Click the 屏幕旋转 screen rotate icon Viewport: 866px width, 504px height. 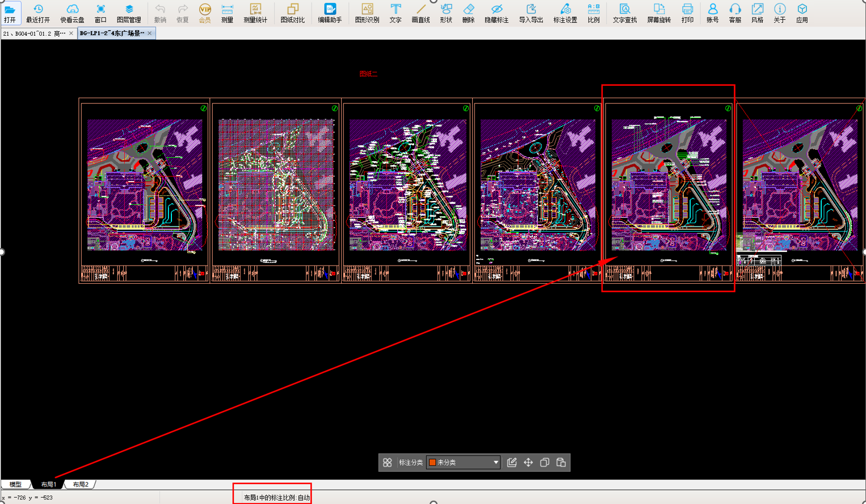pyautogui.click(x=659, y=13)
